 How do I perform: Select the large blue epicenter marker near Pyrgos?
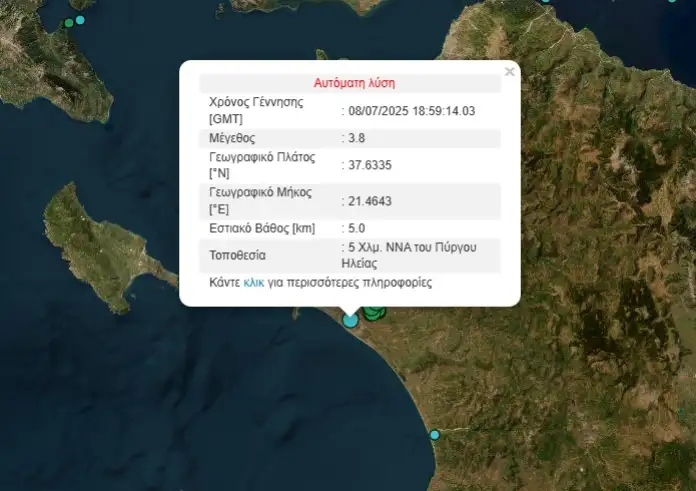click(x=350, y=320)
